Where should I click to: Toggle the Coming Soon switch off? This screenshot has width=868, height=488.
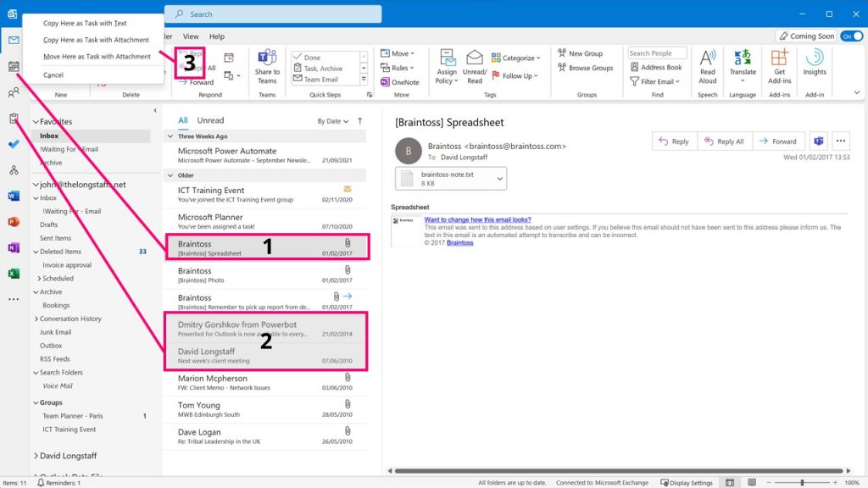coord(851,36)
